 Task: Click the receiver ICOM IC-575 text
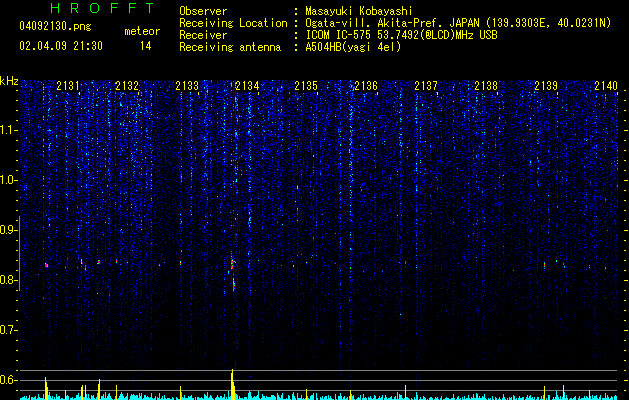point(401,35)
